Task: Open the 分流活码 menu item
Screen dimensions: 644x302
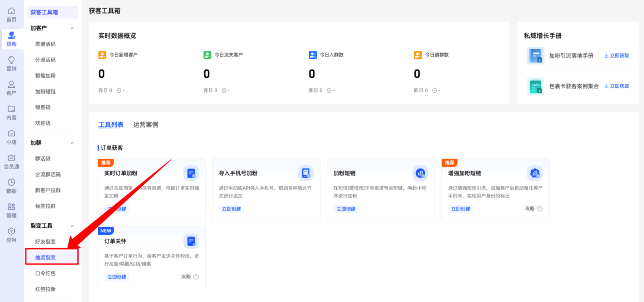Action: click(45, 60)
